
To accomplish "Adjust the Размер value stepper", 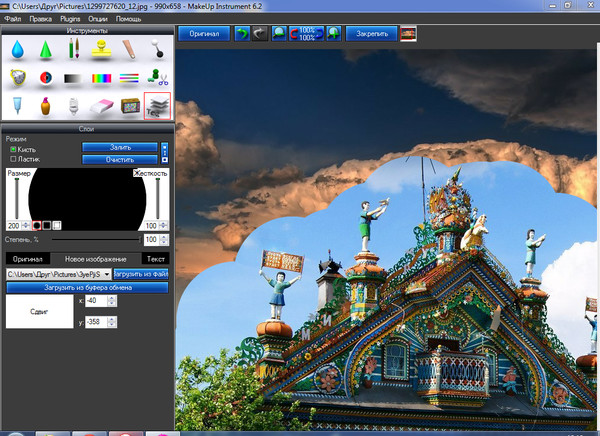I will point(26,225).
